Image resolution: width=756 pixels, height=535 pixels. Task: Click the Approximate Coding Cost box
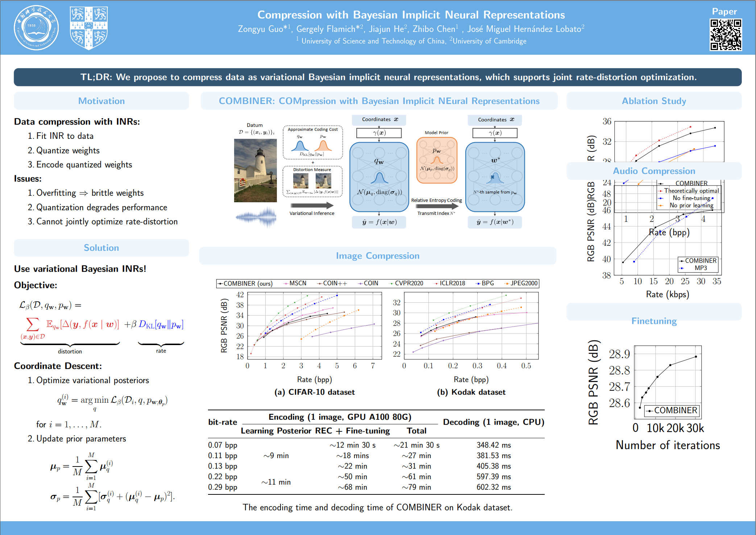pos(312,142)
